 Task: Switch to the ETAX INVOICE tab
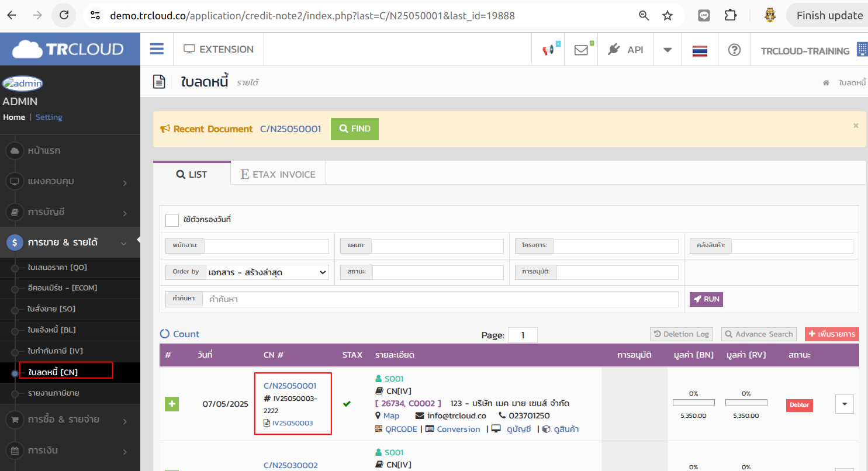[278, 174]
